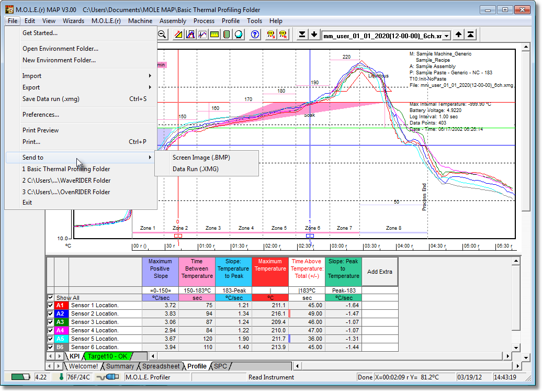The image size is (542, 392).
Task: Click the Maximum Positive Slope column header
Action: [x=161, y=272]
